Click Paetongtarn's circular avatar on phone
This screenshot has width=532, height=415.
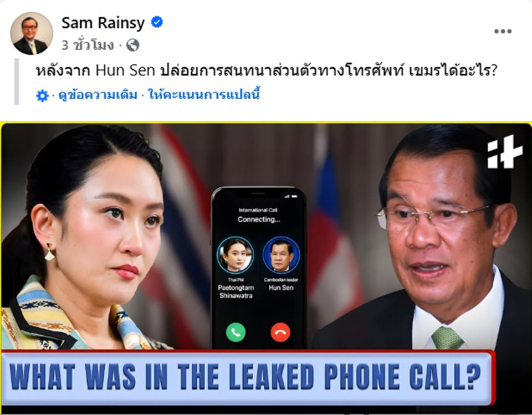point(236,255)
